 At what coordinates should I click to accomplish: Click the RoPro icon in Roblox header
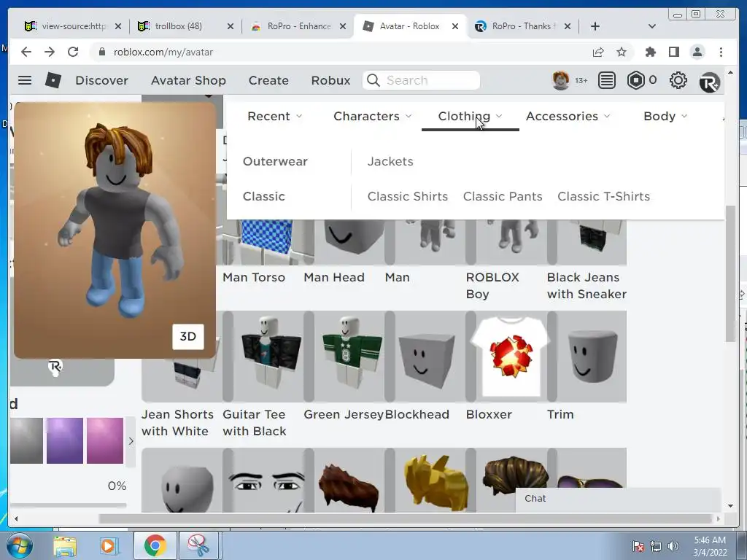pyautogui.click(x=709, y=82)
